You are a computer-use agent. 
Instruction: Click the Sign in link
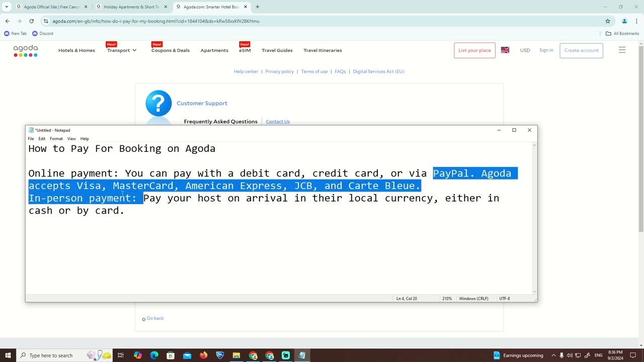click(546, 50)
